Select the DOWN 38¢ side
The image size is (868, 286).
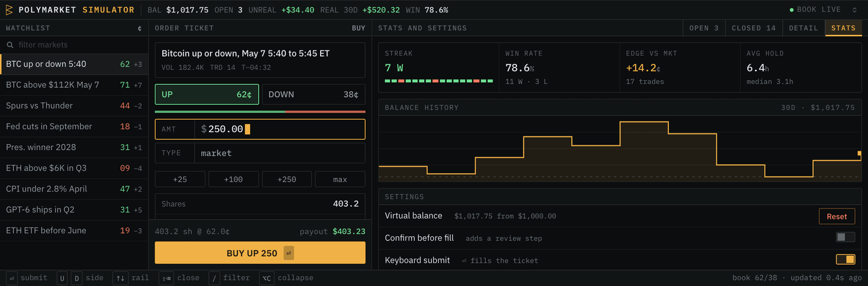point(314,94)
